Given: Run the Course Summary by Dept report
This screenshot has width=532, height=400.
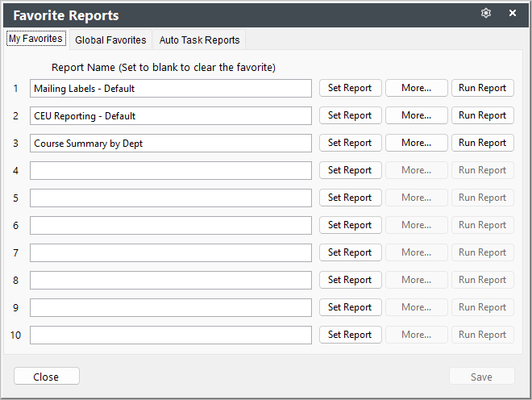Looking at the screenshot, I should (483, 143).
